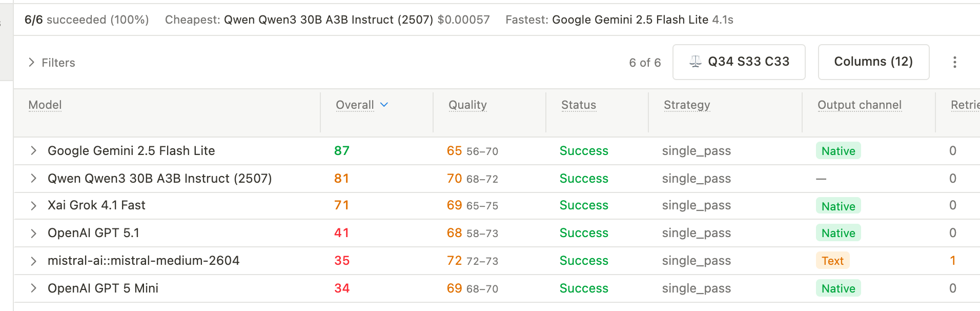Select the Text output channel badge
Image resolution: width=980 pixels, height=311 pixels.
pyautogui.click(x=832, y=261)
